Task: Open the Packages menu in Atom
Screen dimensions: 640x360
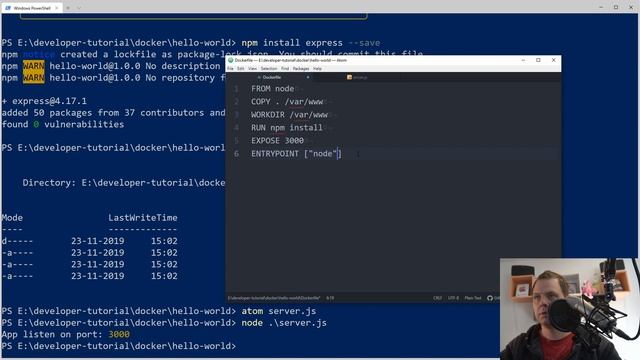Action: (x=301, y=69)
